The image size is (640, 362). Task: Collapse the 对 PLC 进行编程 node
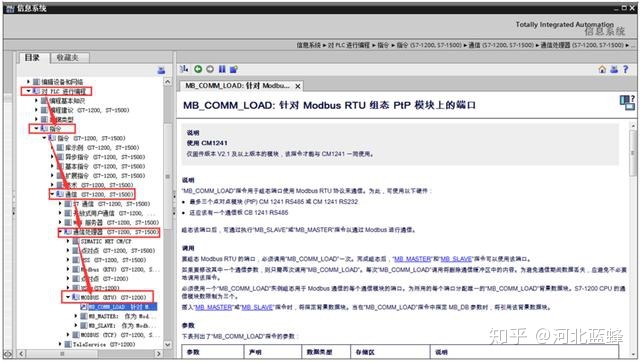click(28, 91)
